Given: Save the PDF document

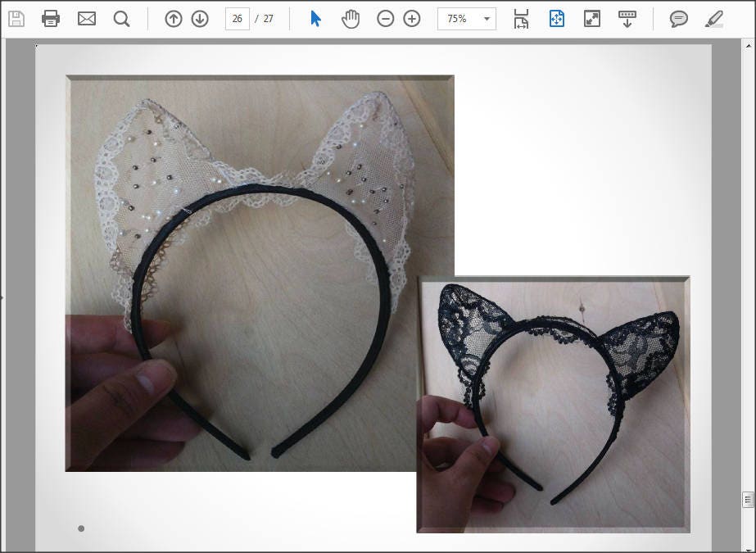Looking at the screenshot, I should pyautogui.click(x=16, y=18).
